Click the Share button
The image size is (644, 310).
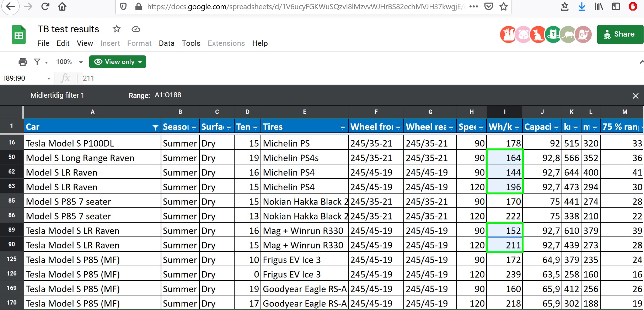[620, 34]
